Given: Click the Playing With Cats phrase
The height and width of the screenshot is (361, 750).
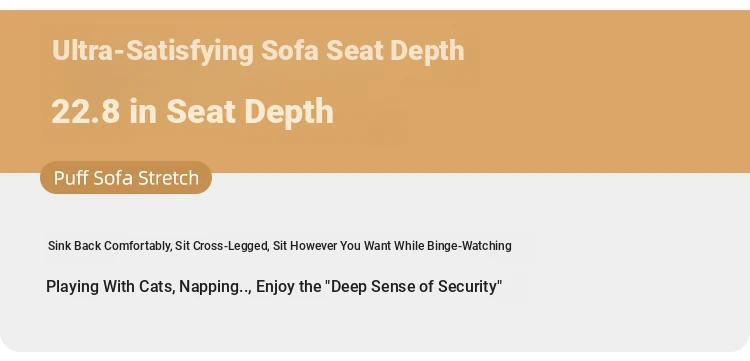Looking at the screenshot, I should pos(110,286).
